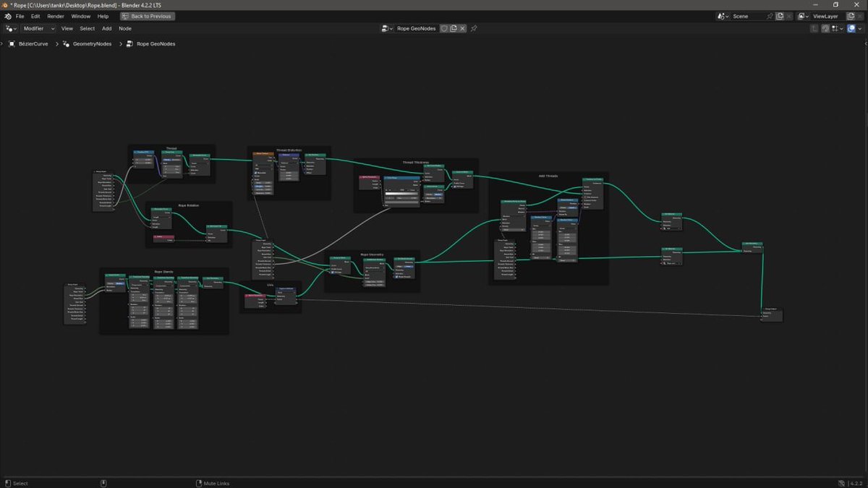Open the Scene selector icon in the top bar

721,15
